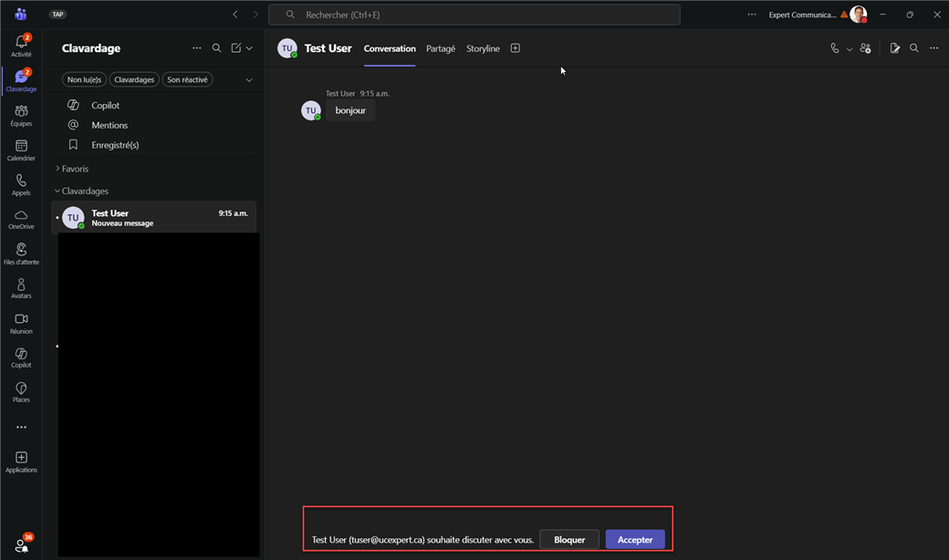Launch Copilot from the left rail
949x560 pixels.
point(21,357)
